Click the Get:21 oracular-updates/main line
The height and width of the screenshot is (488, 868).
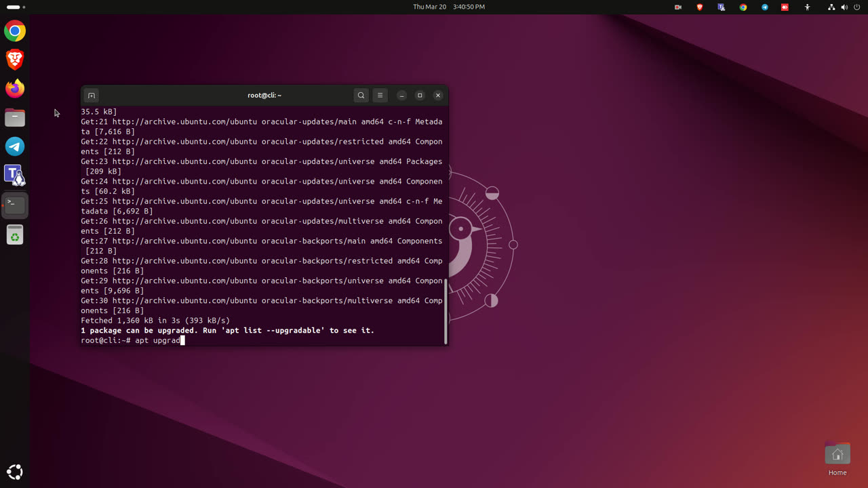tap(261, 127)
